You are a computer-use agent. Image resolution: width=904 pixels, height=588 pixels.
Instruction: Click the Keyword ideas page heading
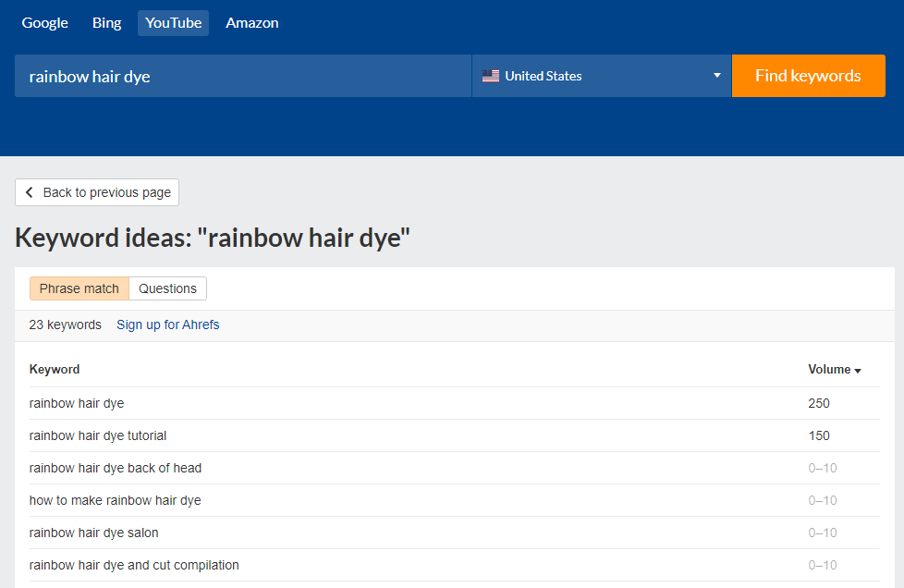(x=213, y=238)
